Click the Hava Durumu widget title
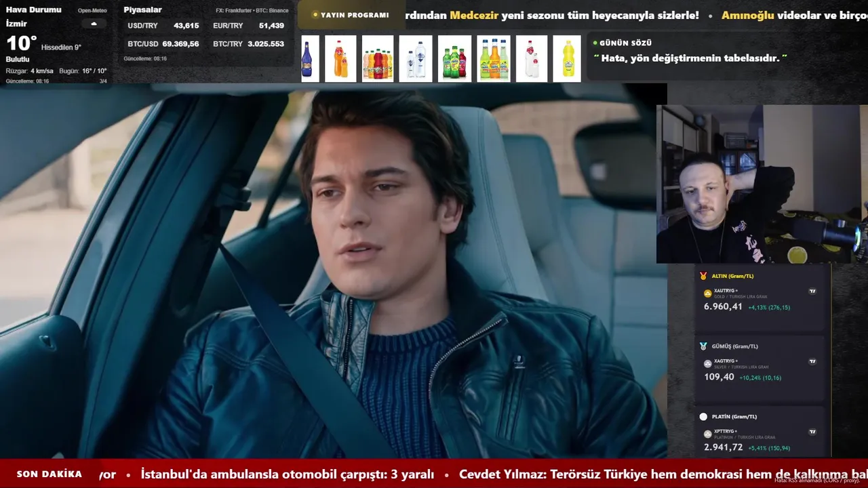 (x=34, y=10)
